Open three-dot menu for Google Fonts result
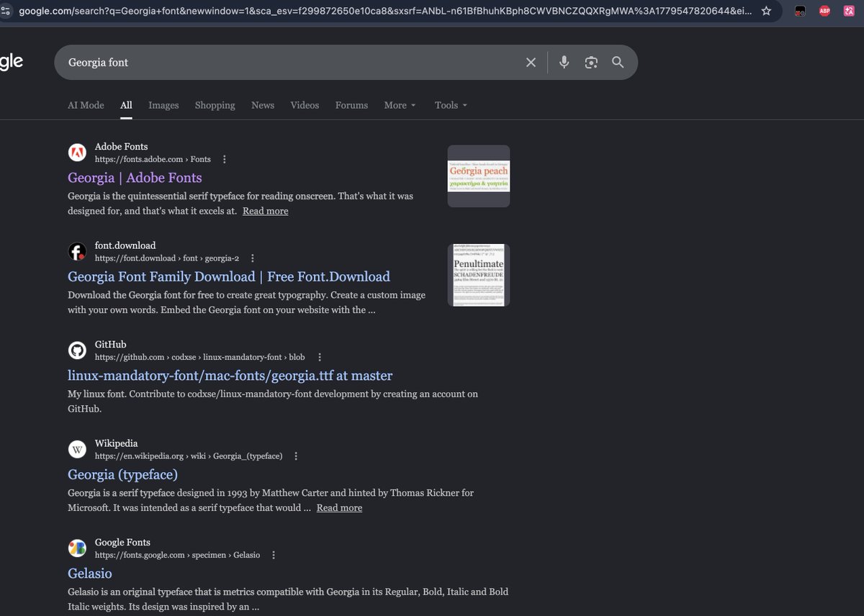 (x=274, y=555)
